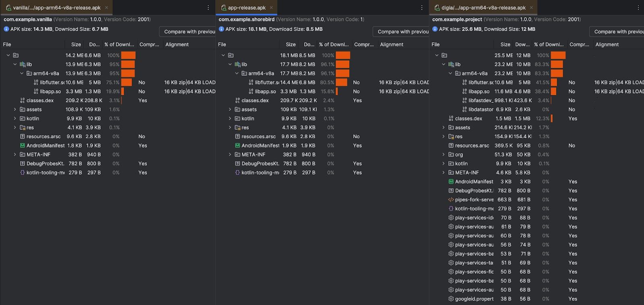Sort by Size column in vanilla pane
The width and height of the screenshot is (644, 305).
click(x=76, y=45)
